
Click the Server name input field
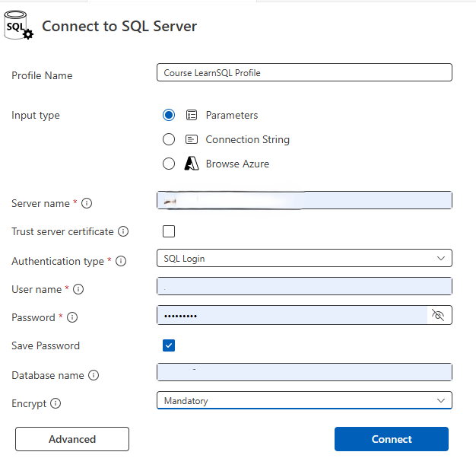click(304, 200)
